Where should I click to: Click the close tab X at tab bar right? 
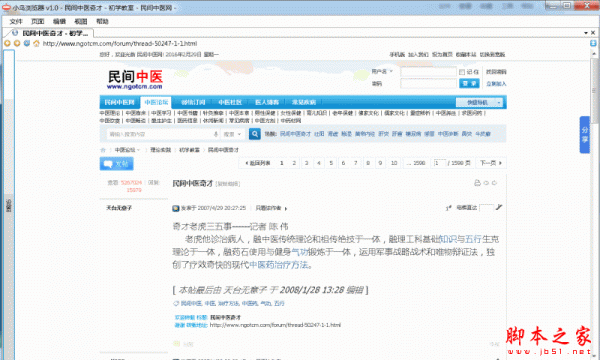[x=593, y=33]
